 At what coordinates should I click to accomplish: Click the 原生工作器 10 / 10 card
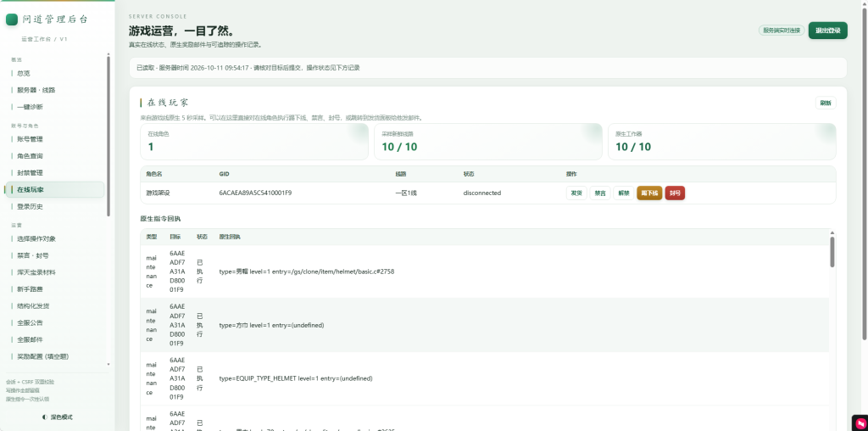[722, 142]
